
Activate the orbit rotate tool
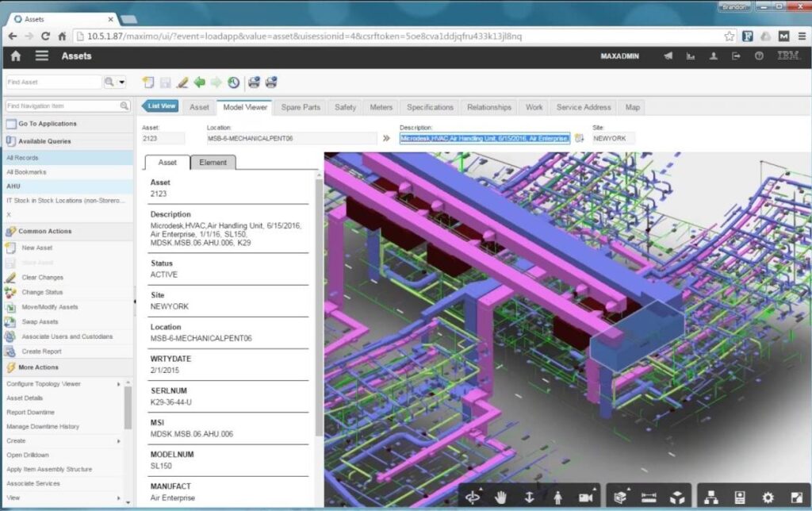[x=473, y=497]
